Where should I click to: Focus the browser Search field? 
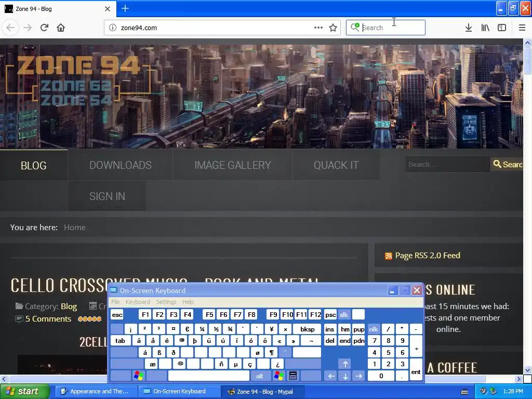pos(385,28)
